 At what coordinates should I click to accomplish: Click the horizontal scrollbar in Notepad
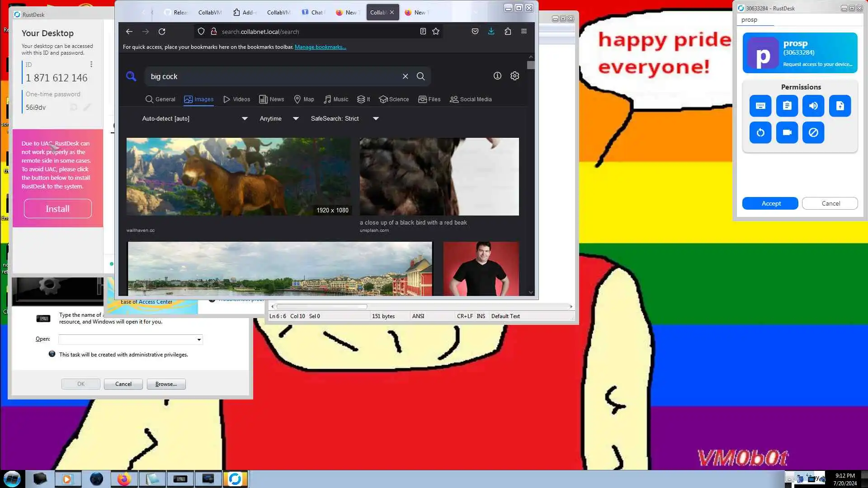[321, 306]
